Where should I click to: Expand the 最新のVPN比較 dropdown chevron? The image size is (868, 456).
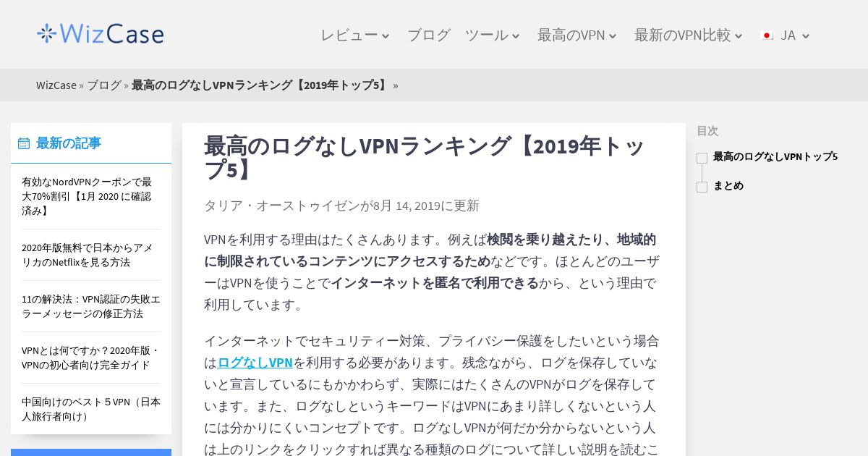click(x=739, y=36)
